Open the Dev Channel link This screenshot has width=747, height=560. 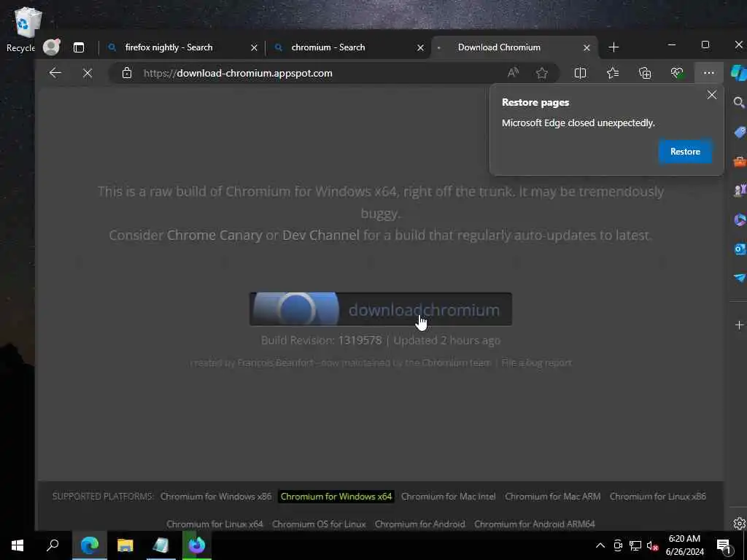point(321,236)
